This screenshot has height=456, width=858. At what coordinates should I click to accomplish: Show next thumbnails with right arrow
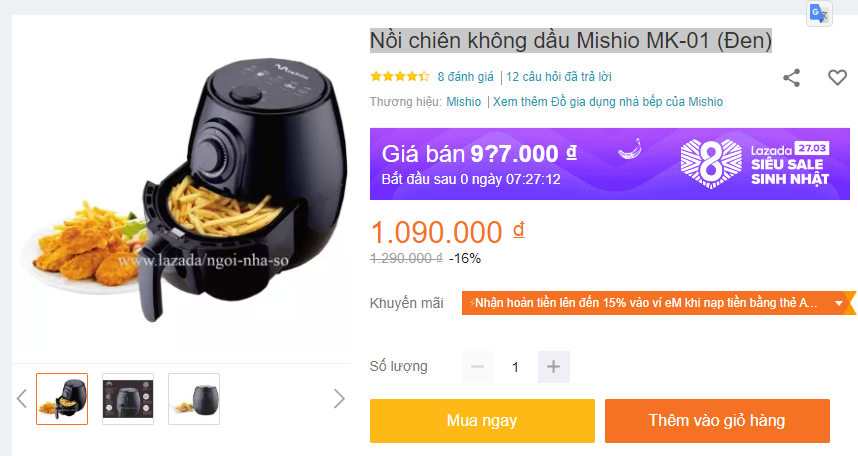(x=339, y=399)
